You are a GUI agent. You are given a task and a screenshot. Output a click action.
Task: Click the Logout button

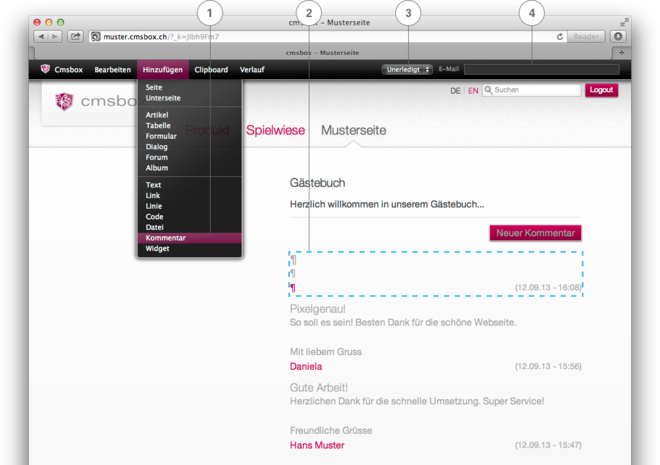point(601,90)
